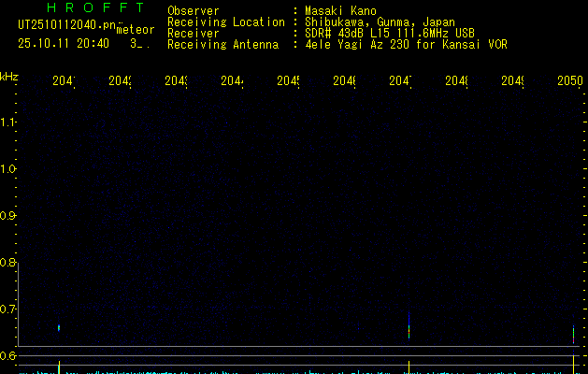This screenshot has height=374, width=588.
Task: Click the kHz axis unit label
Action: pos(9,75)
